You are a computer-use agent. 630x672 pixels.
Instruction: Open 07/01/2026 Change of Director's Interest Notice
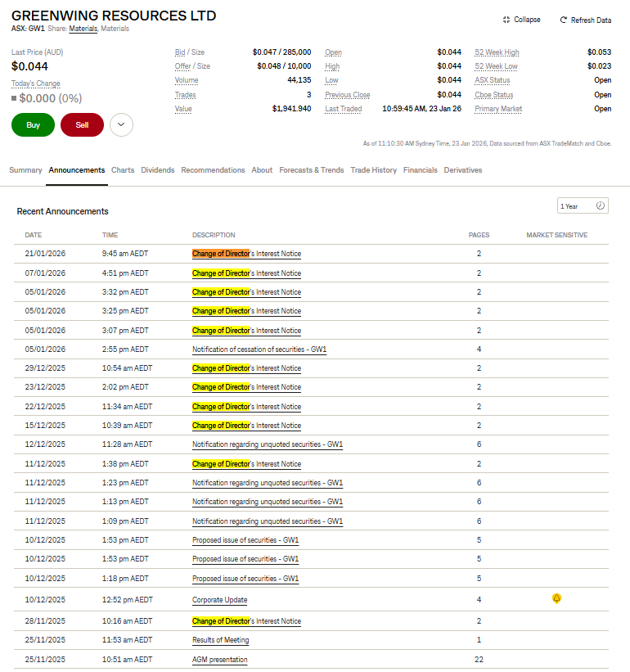click(x=247, y=273)
